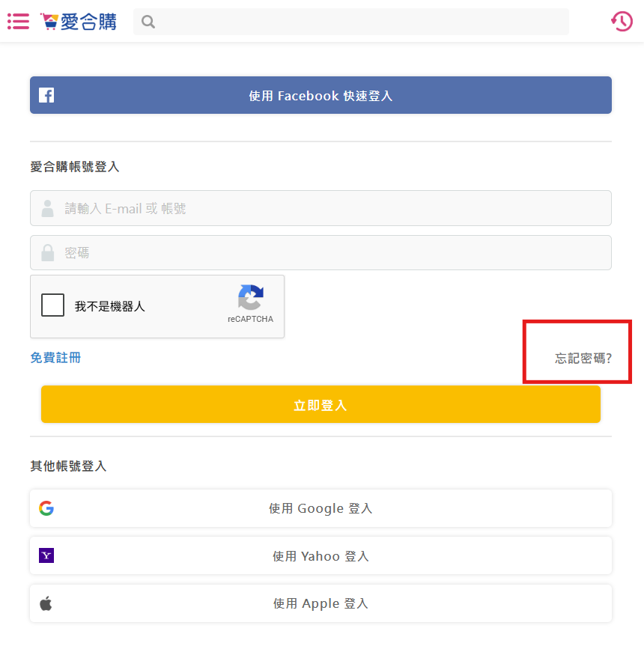Sign in with 使用 Yahoo 登入
This screenshot has width=644, height=649.
[321, 555]
